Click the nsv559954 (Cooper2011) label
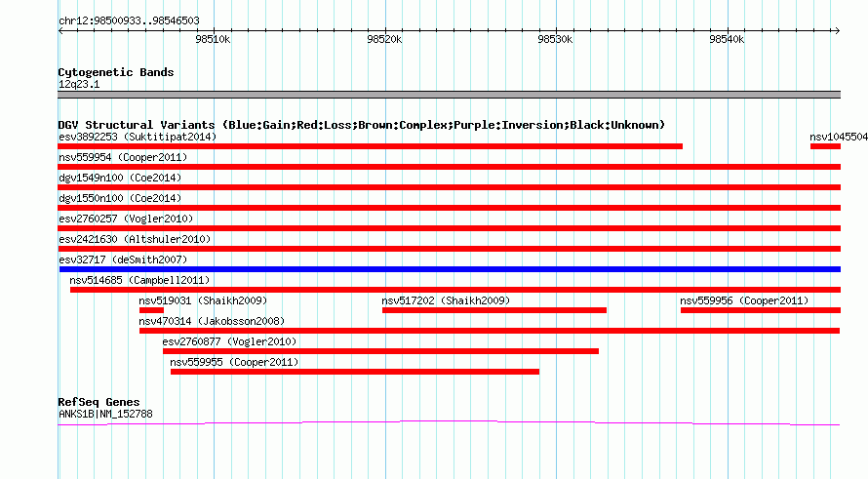This screenshot has height=479, width=868. click(123, 157)
